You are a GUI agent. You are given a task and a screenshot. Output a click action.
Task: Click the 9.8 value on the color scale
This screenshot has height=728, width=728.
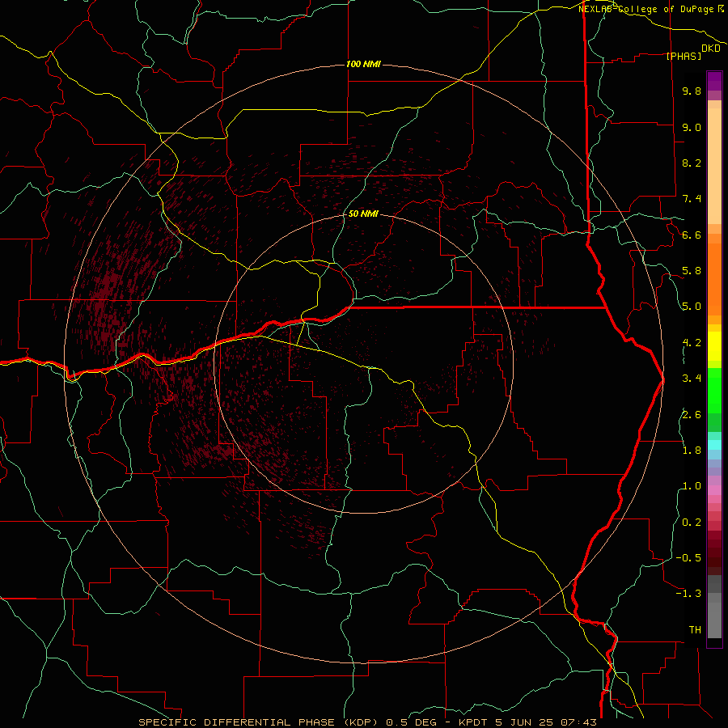pos(692,91)
